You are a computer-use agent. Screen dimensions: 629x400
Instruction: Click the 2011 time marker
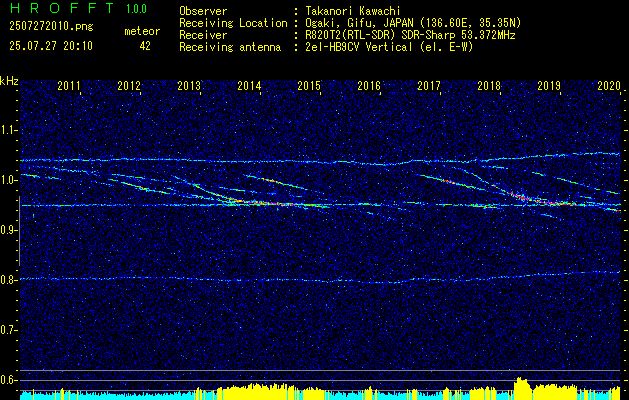coord(69,85)
